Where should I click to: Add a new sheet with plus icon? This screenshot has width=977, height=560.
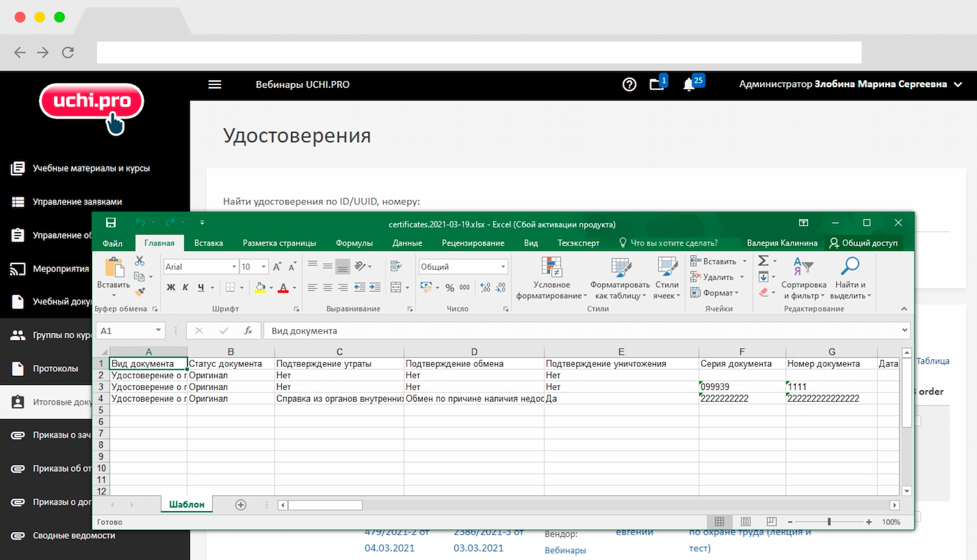click(241, 505)
